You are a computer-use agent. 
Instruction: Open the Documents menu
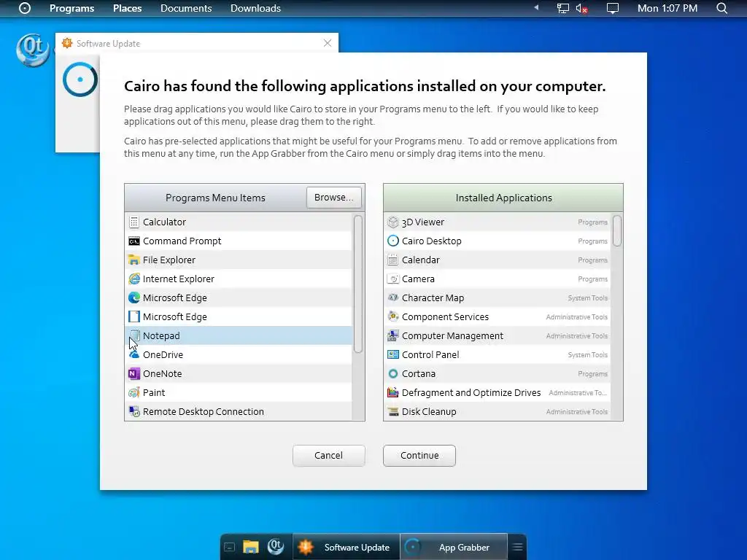tap(186, 8)
